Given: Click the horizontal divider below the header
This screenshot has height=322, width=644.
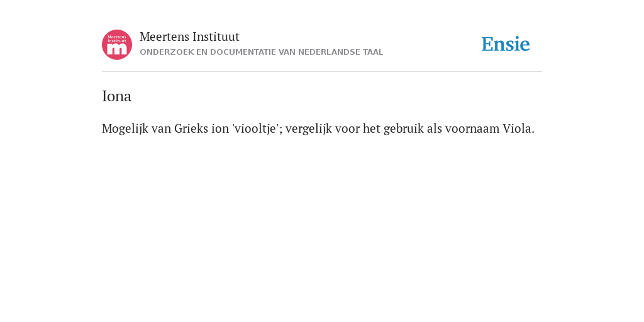Looking at the screenshot, I should click(x=322, y=72).
